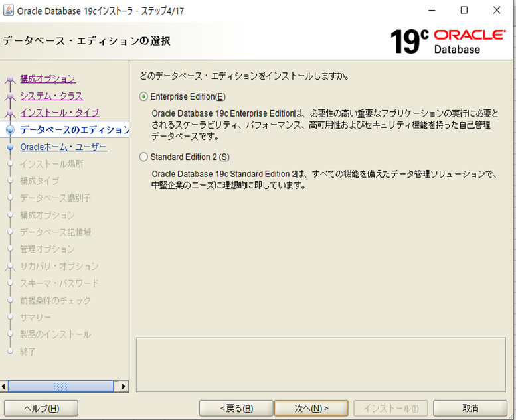The height and width of the screenshot is (420, 516).
Task: Jump to Oracleホーム・ユーザー step link
Action: pyautogui.click(x=64, y=147)
